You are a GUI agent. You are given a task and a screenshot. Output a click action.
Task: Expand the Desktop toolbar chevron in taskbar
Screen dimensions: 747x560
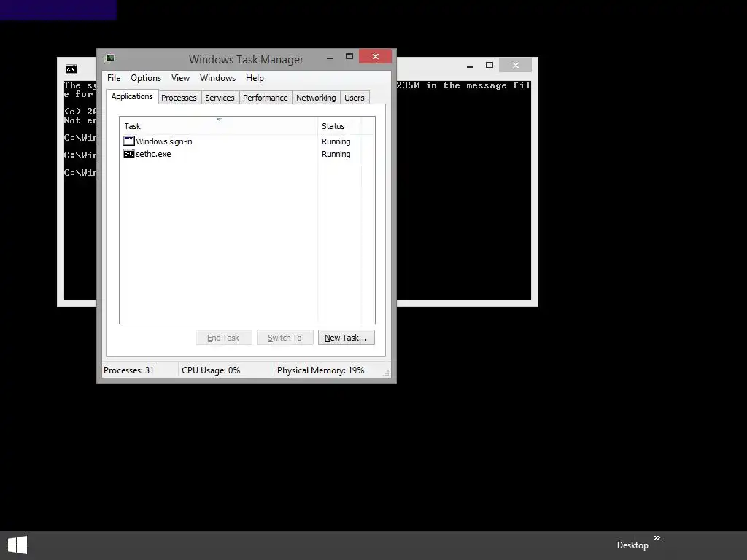(657, 537)
